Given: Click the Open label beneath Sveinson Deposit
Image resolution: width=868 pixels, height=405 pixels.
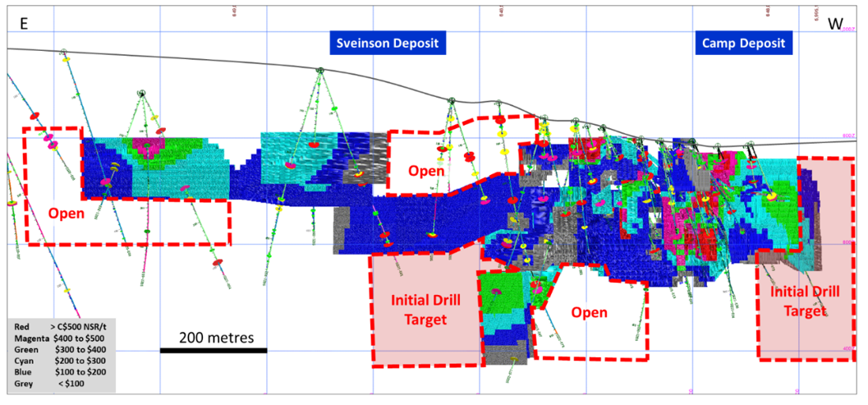Looking at the screenshot, I should coord(427,171).
